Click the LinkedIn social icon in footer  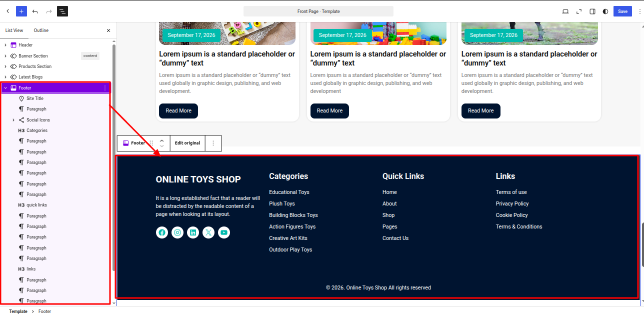point(193,232)
